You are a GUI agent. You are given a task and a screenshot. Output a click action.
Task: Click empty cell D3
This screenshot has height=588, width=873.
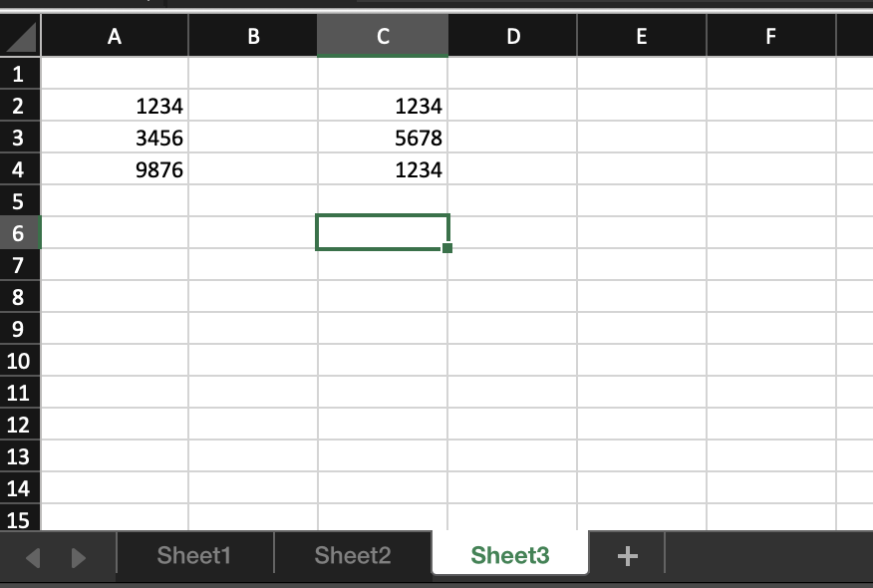[x=513, y=137]
